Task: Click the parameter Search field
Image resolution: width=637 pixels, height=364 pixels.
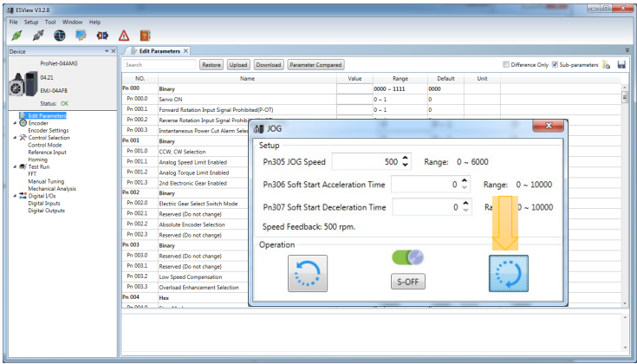Action: [159, 65]
